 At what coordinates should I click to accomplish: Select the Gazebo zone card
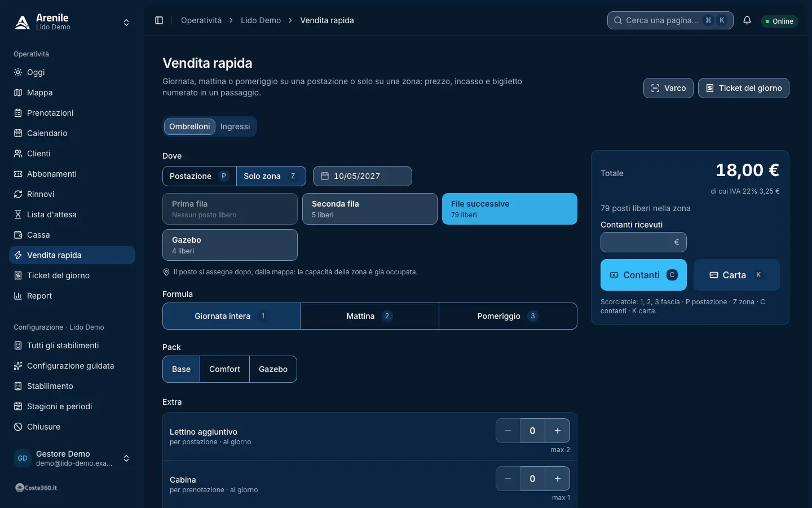coord(230,245)
